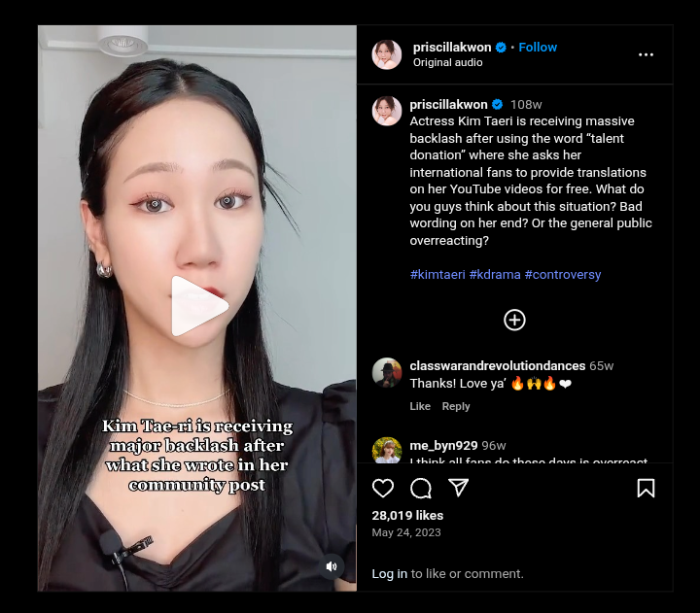The width and height of the screenshot is (700, 613).
Task: Load more comments with the plus circle
Action: (514, 320)
